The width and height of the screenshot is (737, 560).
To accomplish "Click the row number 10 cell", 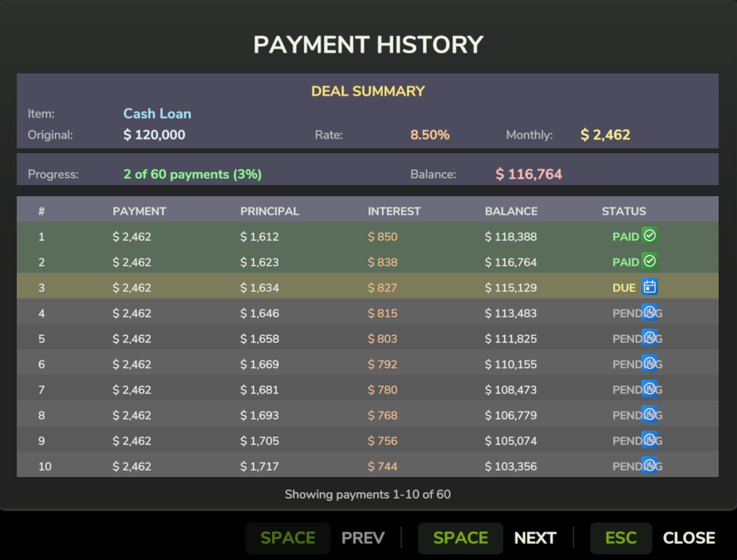I will pos(45,467).
